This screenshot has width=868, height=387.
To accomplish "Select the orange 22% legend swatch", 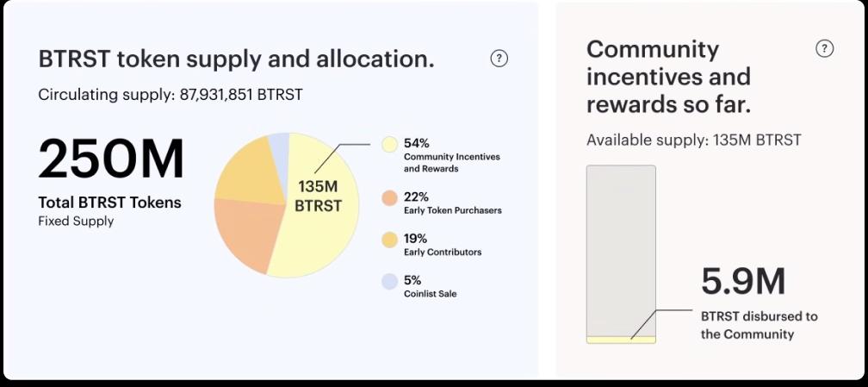I will [389, 198].
